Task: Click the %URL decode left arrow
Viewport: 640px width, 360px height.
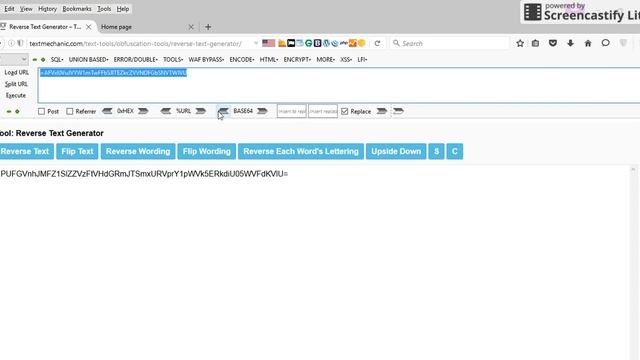Action: point(166,111)
